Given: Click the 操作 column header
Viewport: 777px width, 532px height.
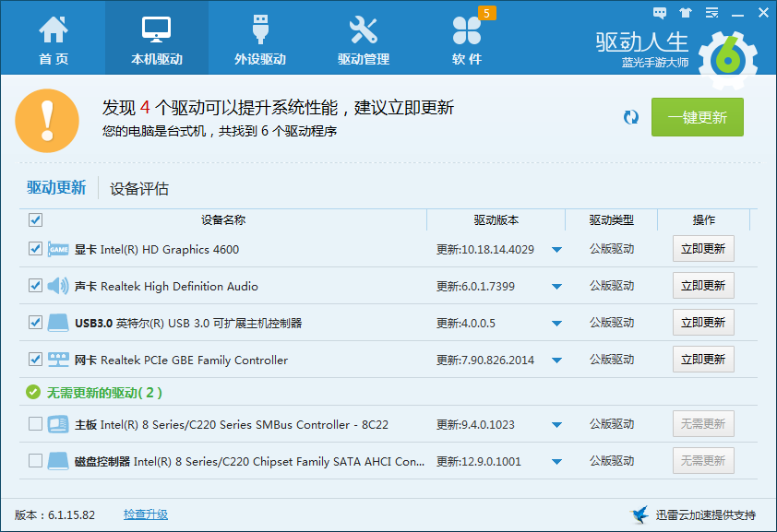Looking at the screenshot, I should [704, 219].
